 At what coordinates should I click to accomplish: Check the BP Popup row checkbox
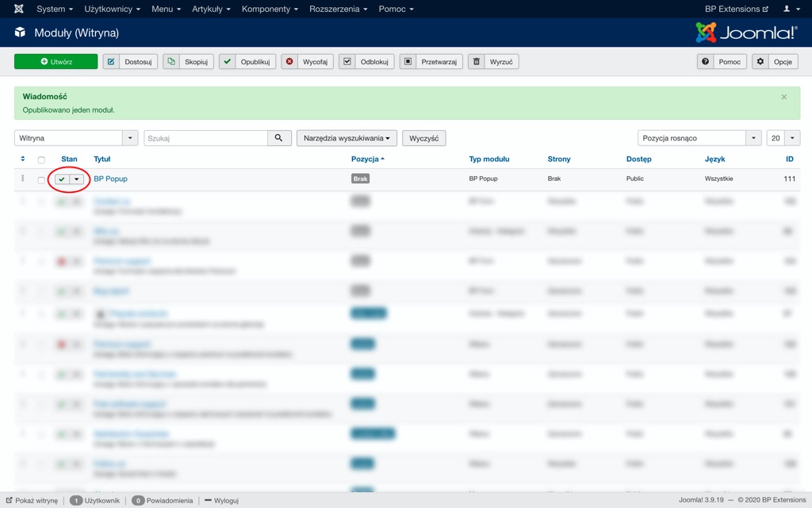click(x=41, y=180)
